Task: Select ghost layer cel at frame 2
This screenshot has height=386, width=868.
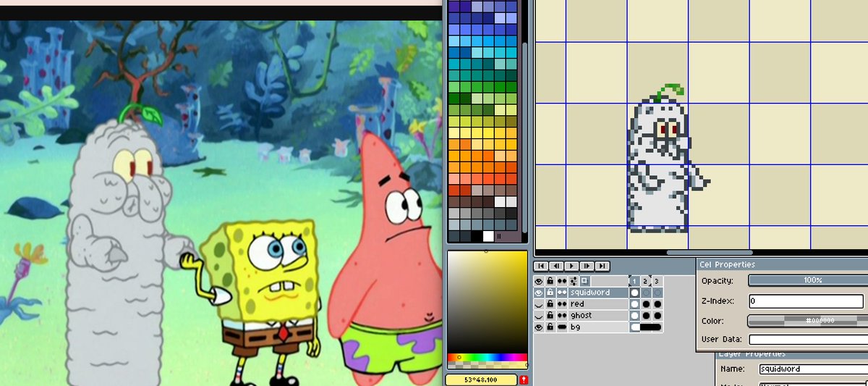Action: [x=646, y=316]
